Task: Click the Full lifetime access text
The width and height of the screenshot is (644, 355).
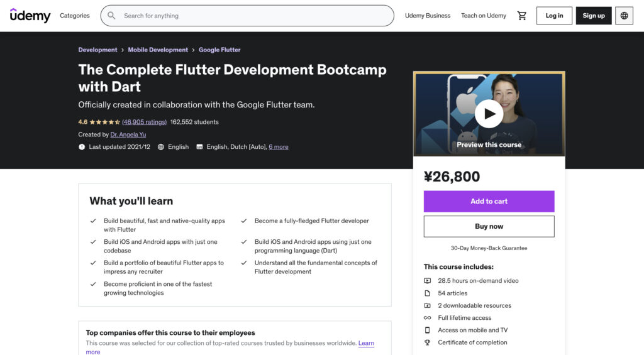Action: 465,318
